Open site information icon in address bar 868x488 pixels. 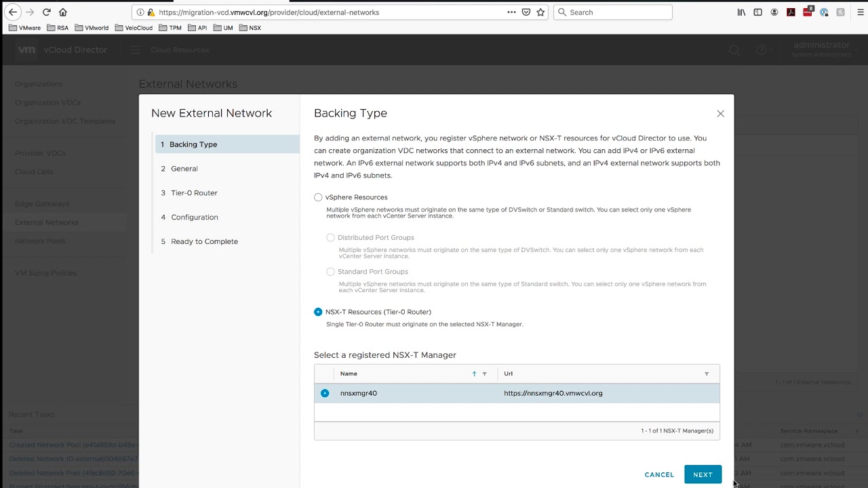click(x=140, y=12)
